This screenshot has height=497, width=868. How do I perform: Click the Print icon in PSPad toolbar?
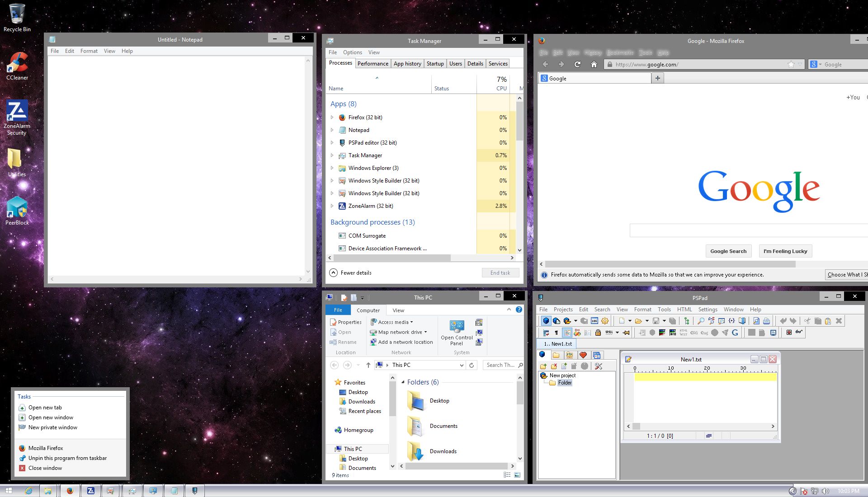point(766,322)
